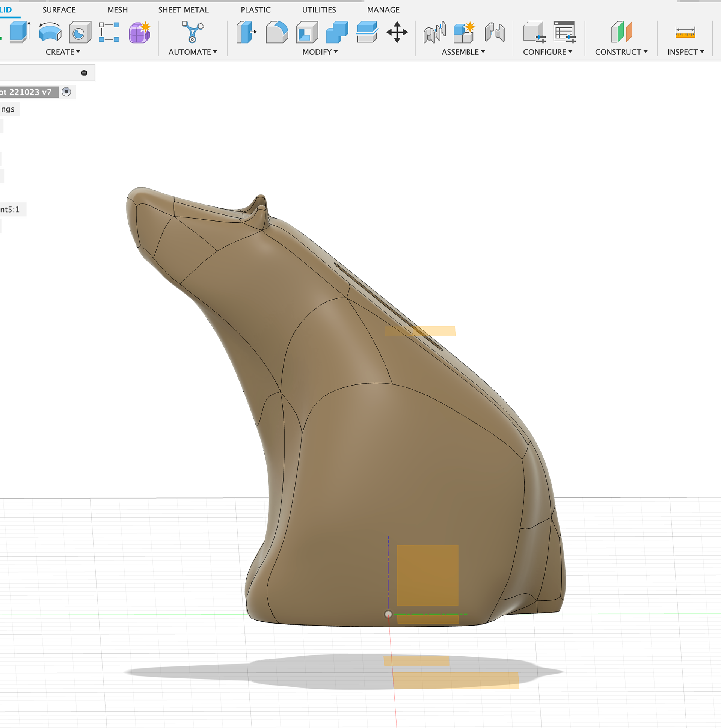Select the Shell tool icon
This screenshot has height=728, width=721.
(306, 32)
